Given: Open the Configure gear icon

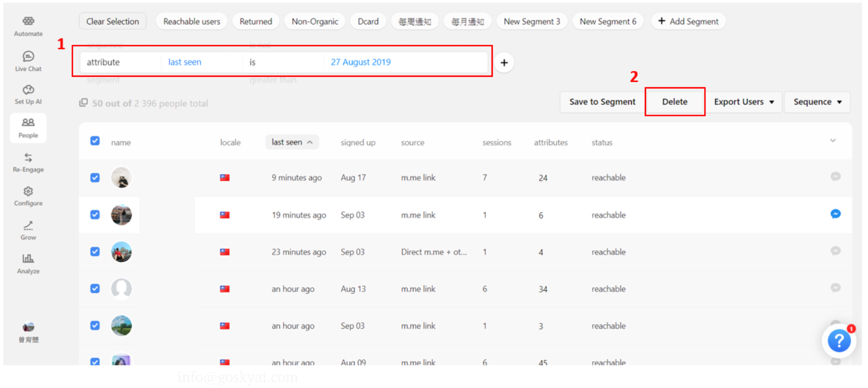Looking at the screenshot, I should pyautogui.click(x=28, y=192).
